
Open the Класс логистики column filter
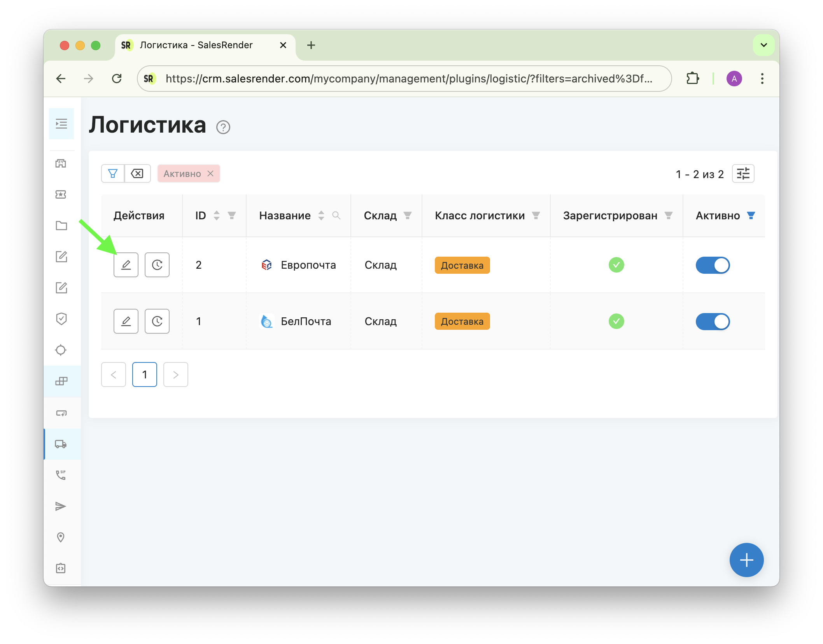point(536,215)
